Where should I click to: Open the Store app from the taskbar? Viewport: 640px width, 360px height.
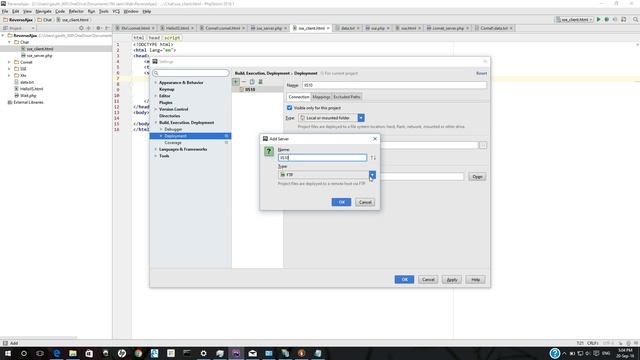pyautogui.click(x=89, y=353)
